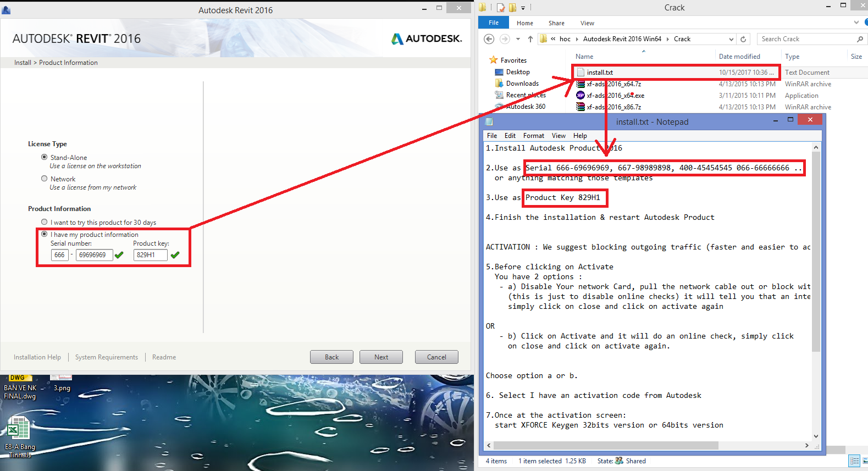
Task: Expand the Explorer ribbon using the chevron
Action: click(x=856, y=23)
